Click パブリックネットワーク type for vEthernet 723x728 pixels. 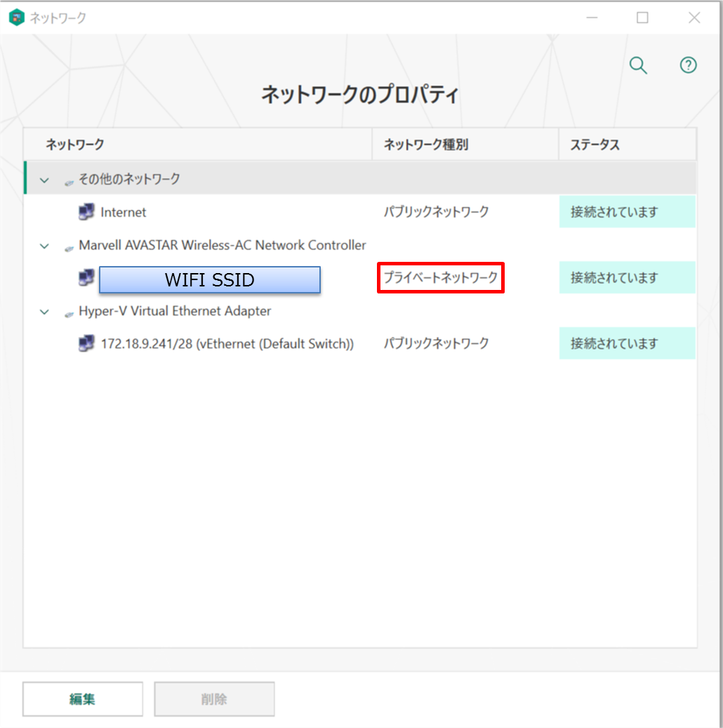click(436, 343)
